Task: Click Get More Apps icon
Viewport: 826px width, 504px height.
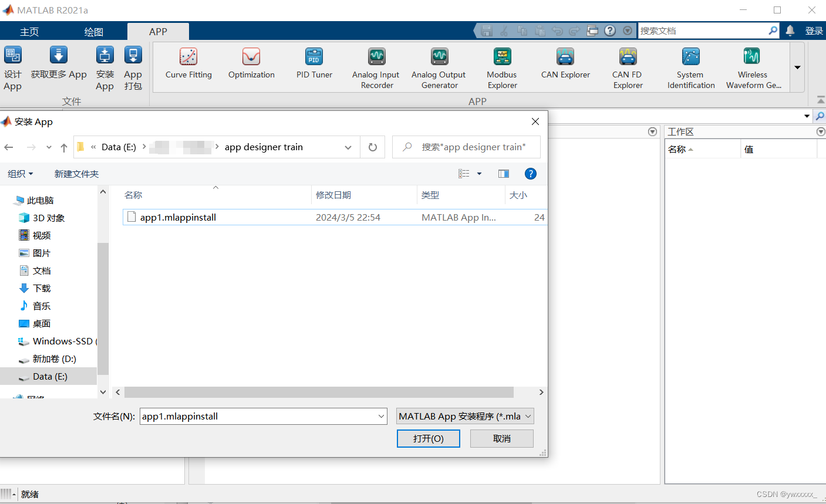Action: [x=59, y=55]
